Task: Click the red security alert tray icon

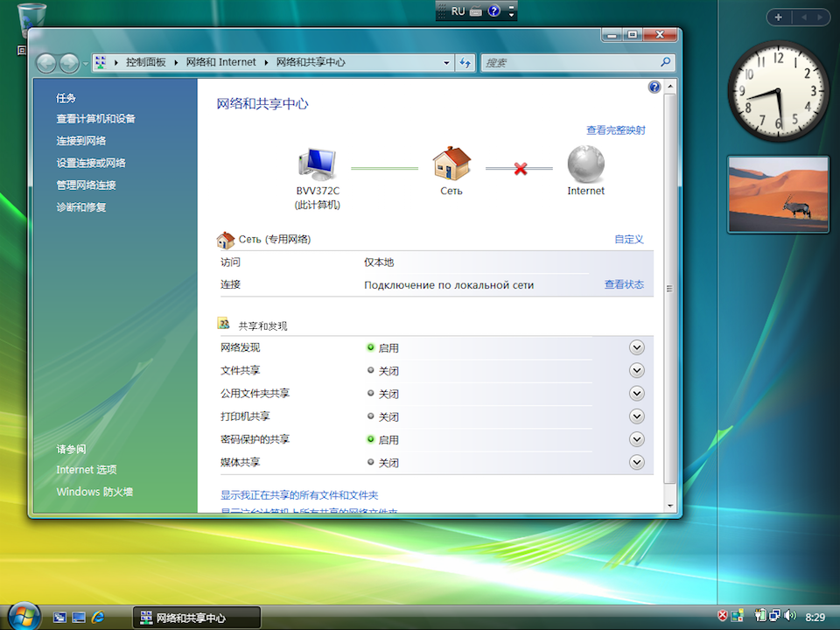Action: tap(722, 615)
